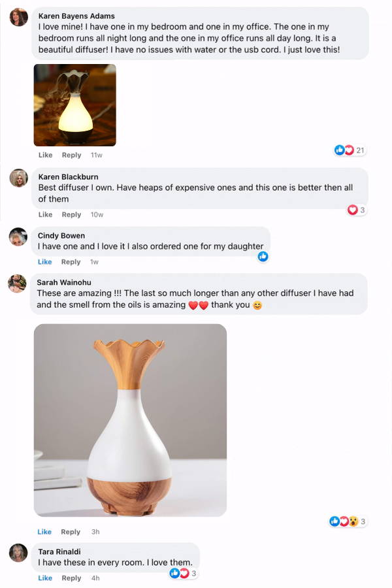
Task: Open Tara Rinaldi's profile avatar
Action: pos(18,553)
